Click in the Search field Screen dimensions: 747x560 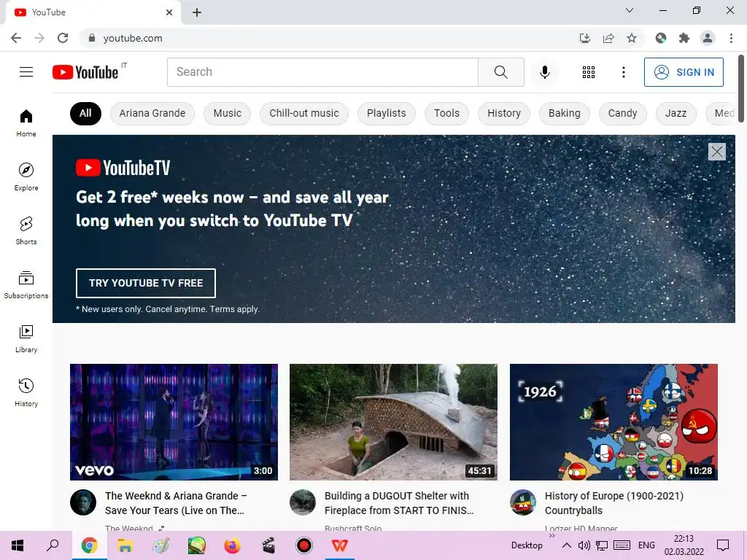coord(322,72)
